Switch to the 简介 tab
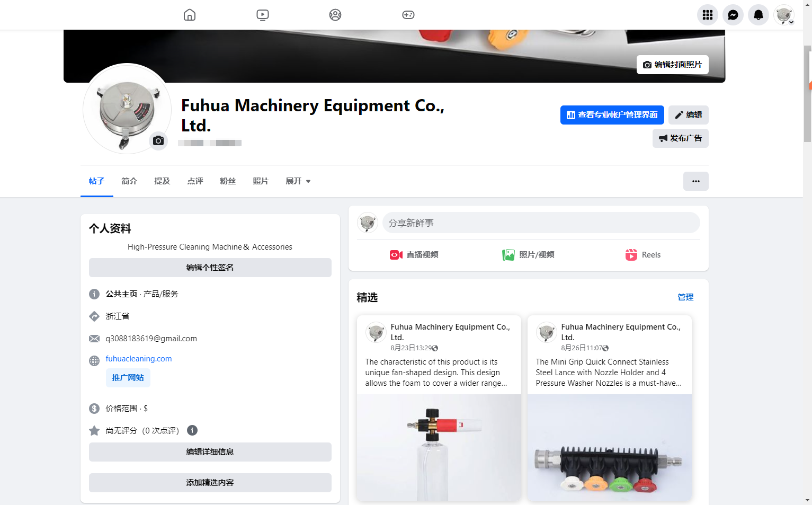812x505 pixels. [x=129, y=181]
